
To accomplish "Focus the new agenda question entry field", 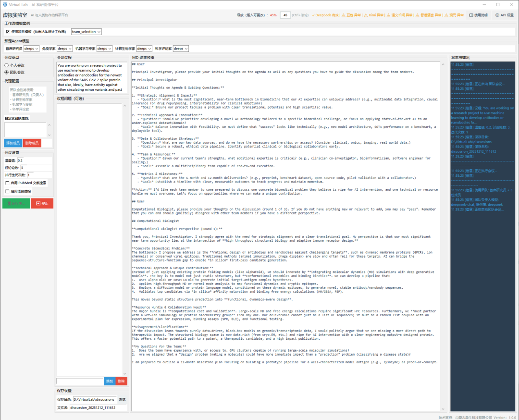I will coord(80,381).
